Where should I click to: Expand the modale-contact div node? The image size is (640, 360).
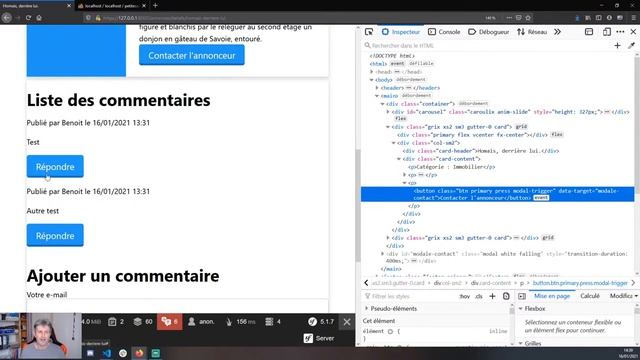(x=383, y=253)
